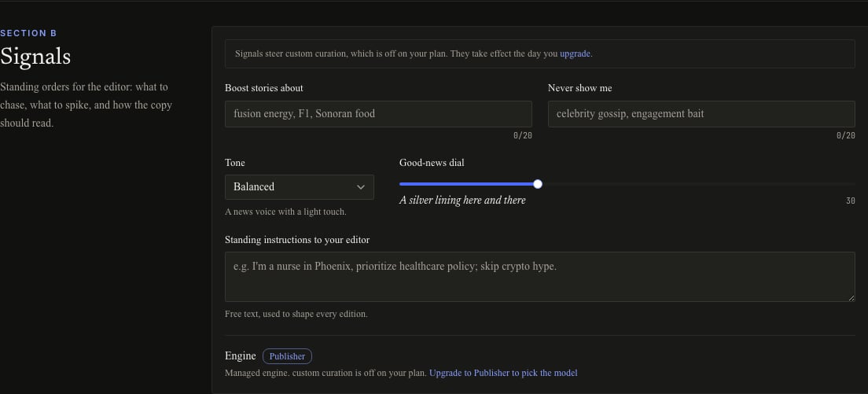
Task: Click 'Upgrade to Publisher to pick the model' link
Action: (503, 373)
